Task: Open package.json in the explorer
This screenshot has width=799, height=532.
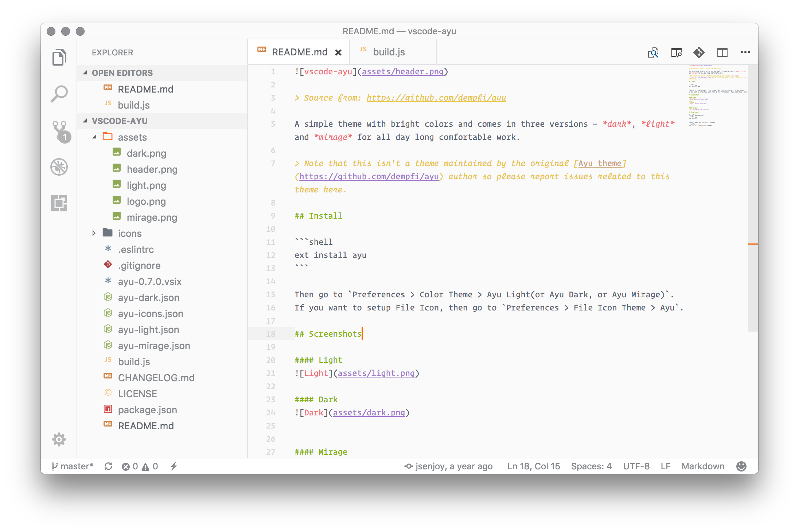Action: click(147, 410)
